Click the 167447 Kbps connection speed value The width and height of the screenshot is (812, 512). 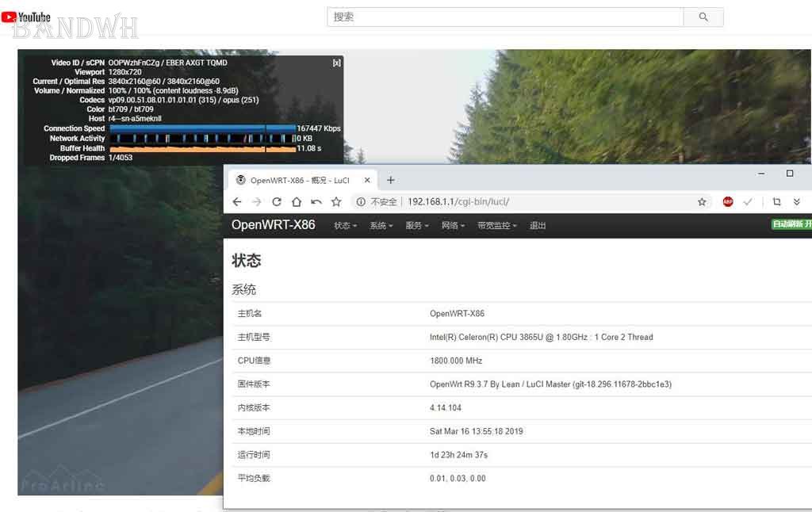(319, 128)
